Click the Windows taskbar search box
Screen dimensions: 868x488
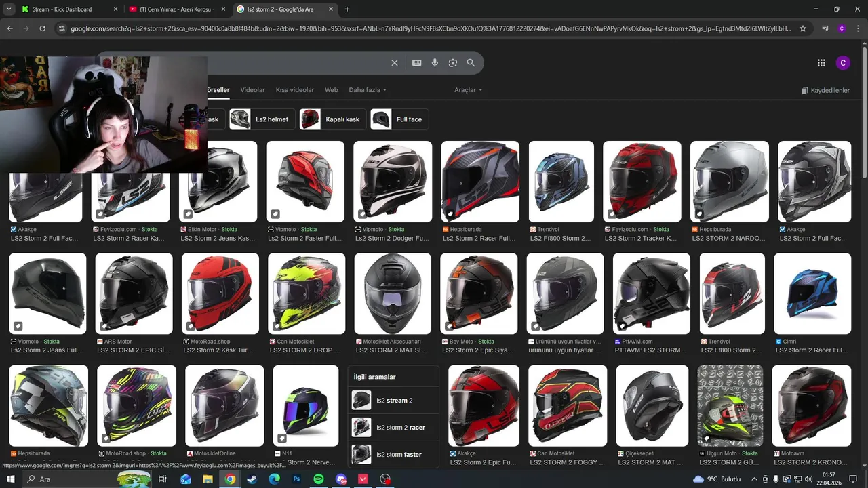point(87,479)
